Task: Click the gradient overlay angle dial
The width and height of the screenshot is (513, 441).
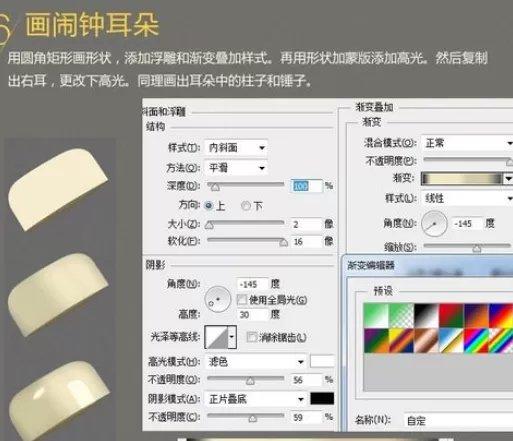Action: pyautogui.click(x=434, y=223)
